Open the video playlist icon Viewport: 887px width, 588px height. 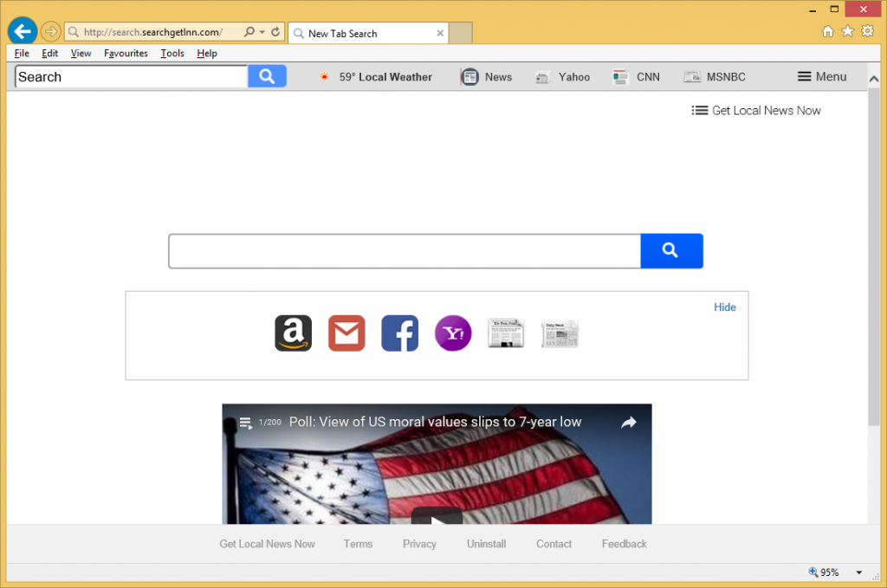pyautogui.click(x=245, y=423)
